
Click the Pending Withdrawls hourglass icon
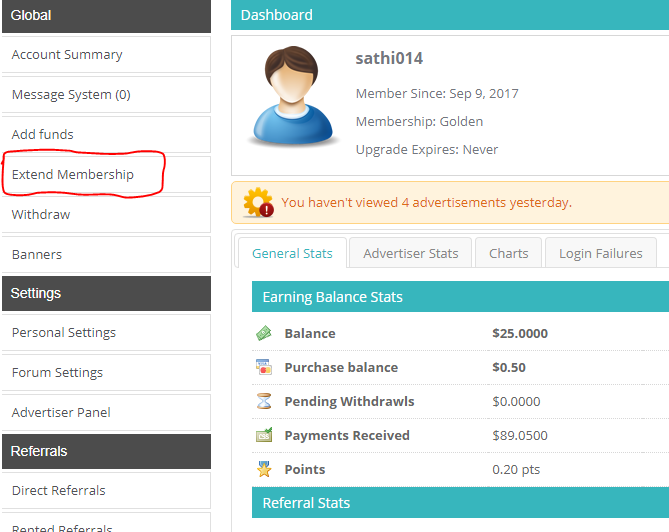tap(264, 401)
